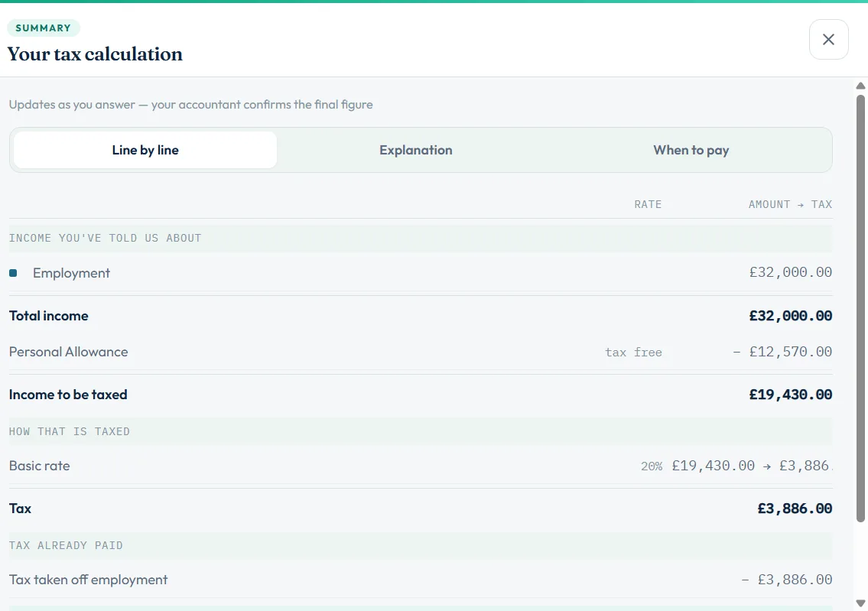Screen dimensions: 868x611
Task: Click the – £3,886.00 tax paid amount
Action: (x=787, y=580)
